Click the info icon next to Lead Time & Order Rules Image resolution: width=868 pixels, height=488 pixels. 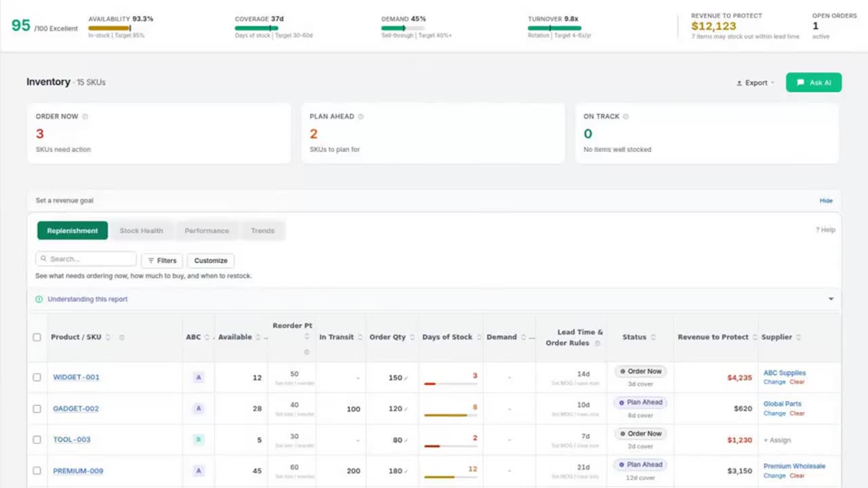pyautogui.click(x=597, y=343)
